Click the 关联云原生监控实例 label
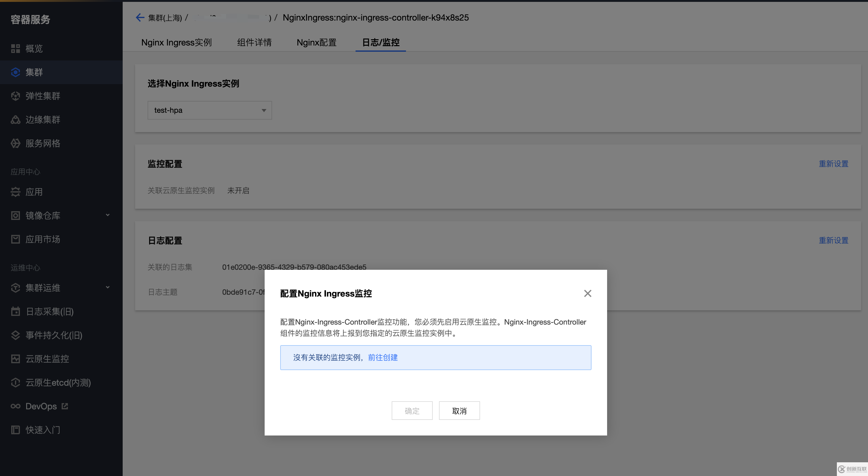The image size is (868, 476). point(181,190)
